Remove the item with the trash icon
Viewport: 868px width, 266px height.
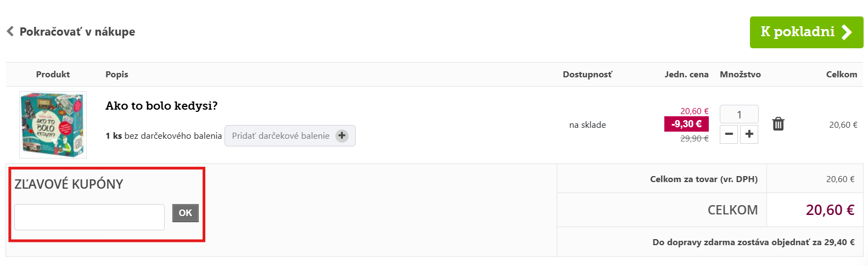[778, 124]
